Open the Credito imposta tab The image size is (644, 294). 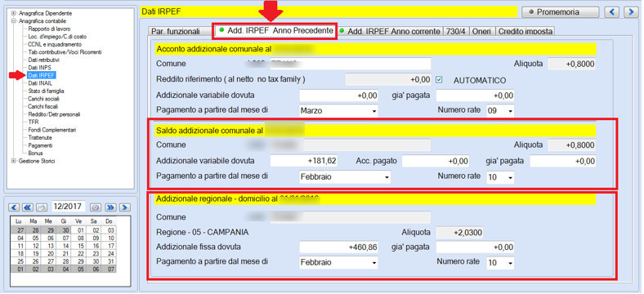525,31
